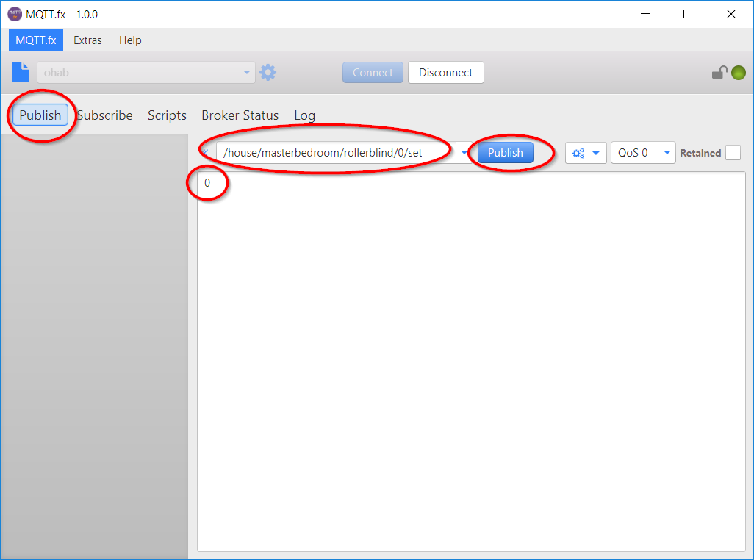Click the MQTT.fx app icon in title bar
The image size is (754, 560).
[15, 14]
